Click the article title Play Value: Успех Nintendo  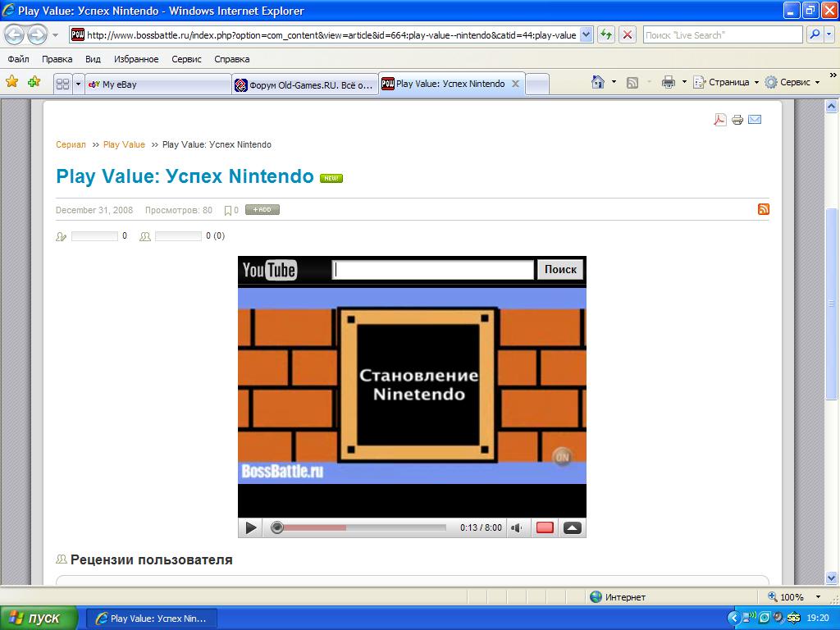185,176
